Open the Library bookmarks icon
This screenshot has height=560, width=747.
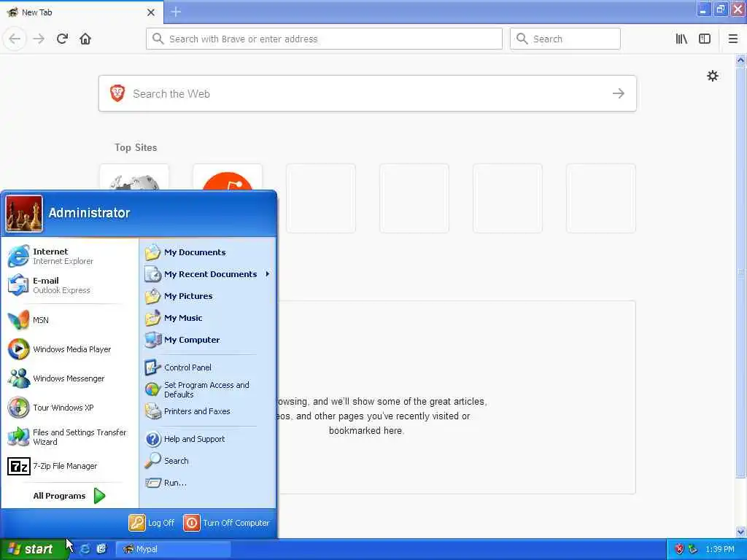(x=681, y=39)
